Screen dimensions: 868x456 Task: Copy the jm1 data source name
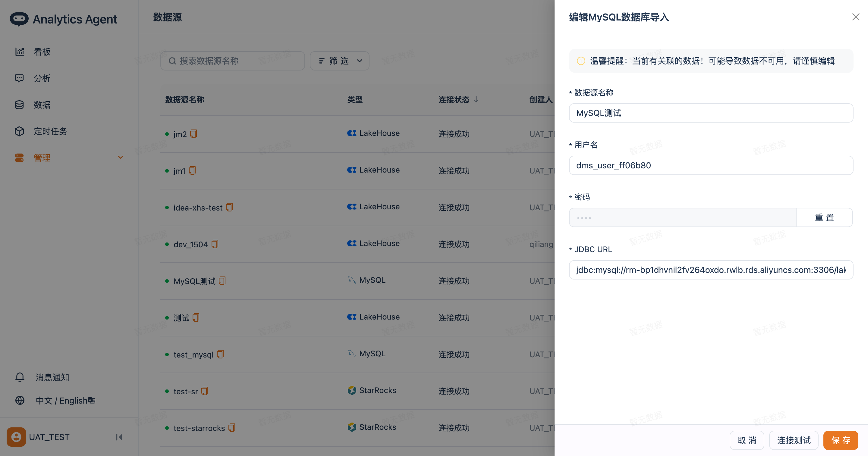click(x=192, y=171)
